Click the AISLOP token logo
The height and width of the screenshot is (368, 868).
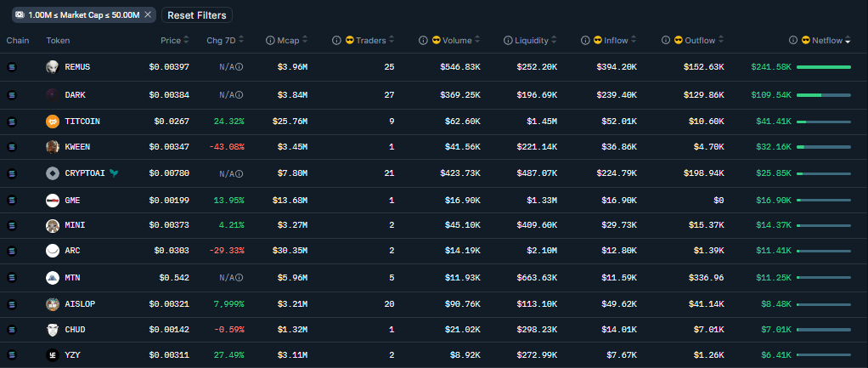click(52, 304)
